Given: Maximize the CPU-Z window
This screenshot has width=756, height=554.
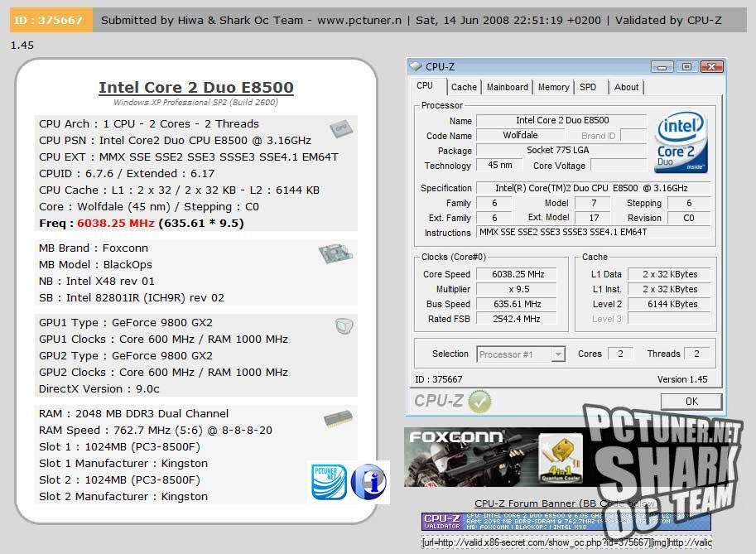Looking at the screenshot, I should [x=686, y=67].
